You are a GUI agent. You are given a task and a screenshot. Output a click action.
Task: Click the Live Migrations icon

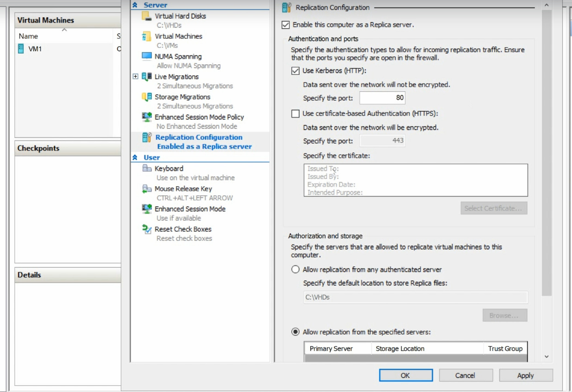(147, 76)
